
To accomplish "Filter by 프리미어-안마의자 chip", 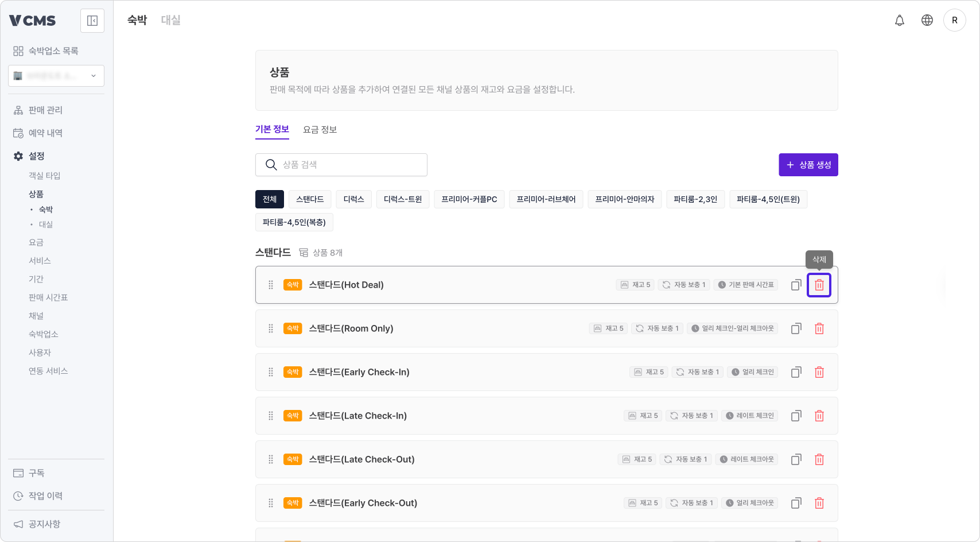I will tap(625, 199).
